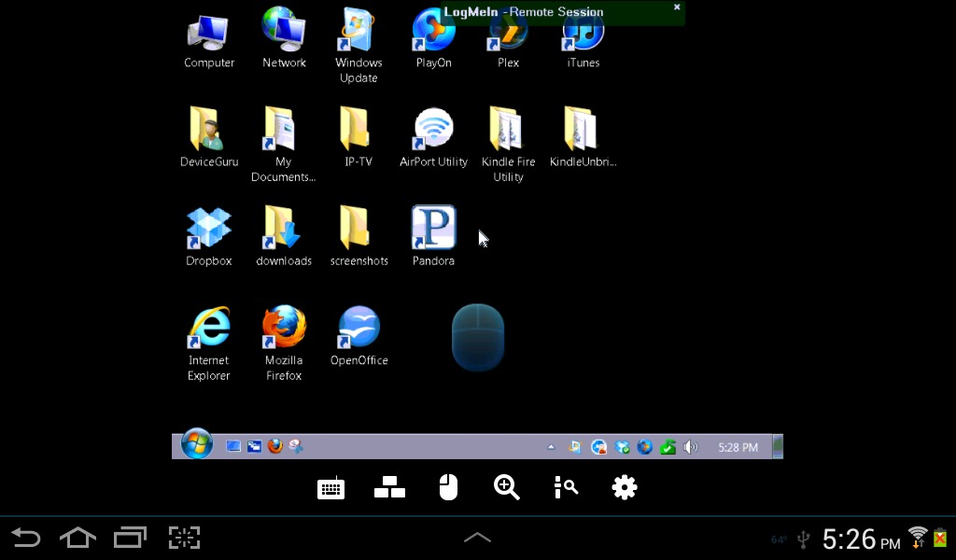Tap the Android screenshot capture button
The width and height of the screenshot is (956, 560).
pos(184,538)
